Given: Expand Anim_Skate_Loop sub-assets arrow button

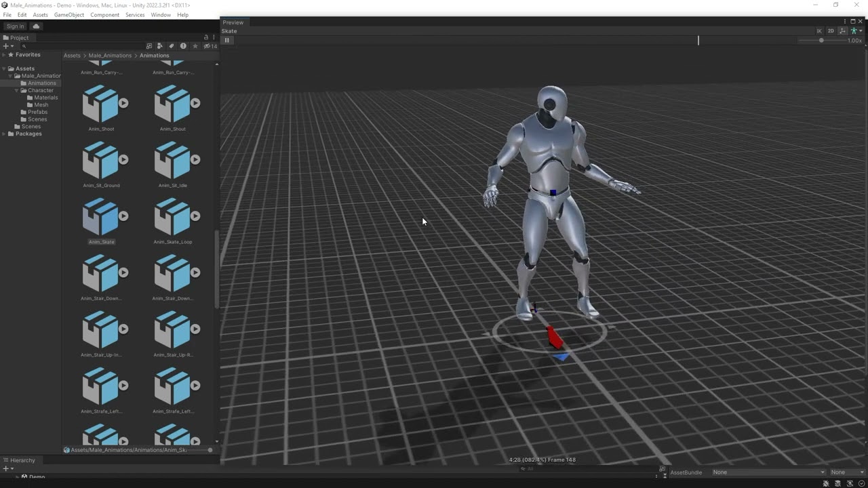Looking at the screenshot, I should pos(195,216).
